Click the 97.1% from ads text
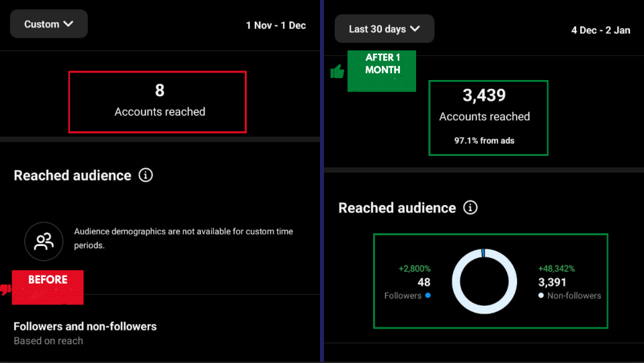This screenshot has width=644, height=363. 484,140
